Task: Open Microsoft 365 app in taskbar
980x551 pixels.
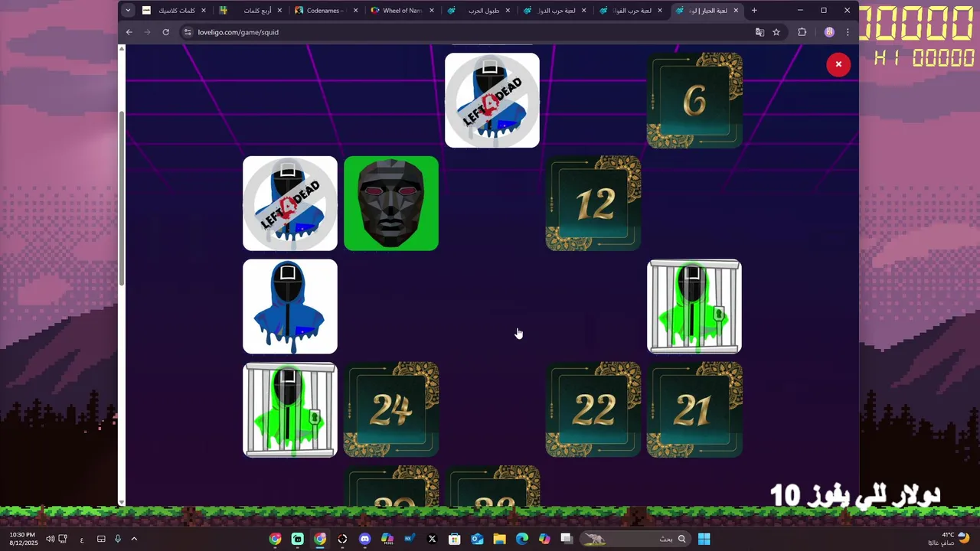Action: [387, 539]
